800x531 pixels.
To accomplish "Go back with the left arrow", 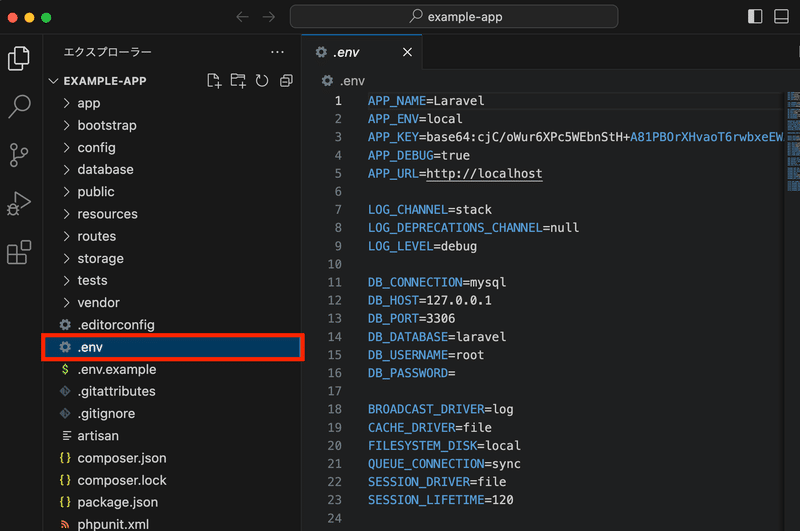I will click(x=242, y=17).
